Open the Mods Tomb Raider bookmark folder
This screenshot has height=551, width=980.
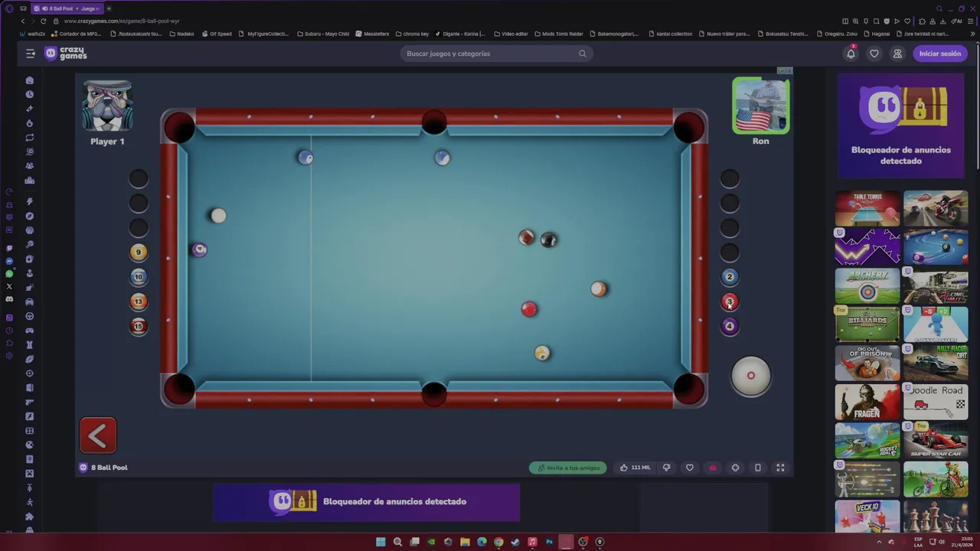559,34
